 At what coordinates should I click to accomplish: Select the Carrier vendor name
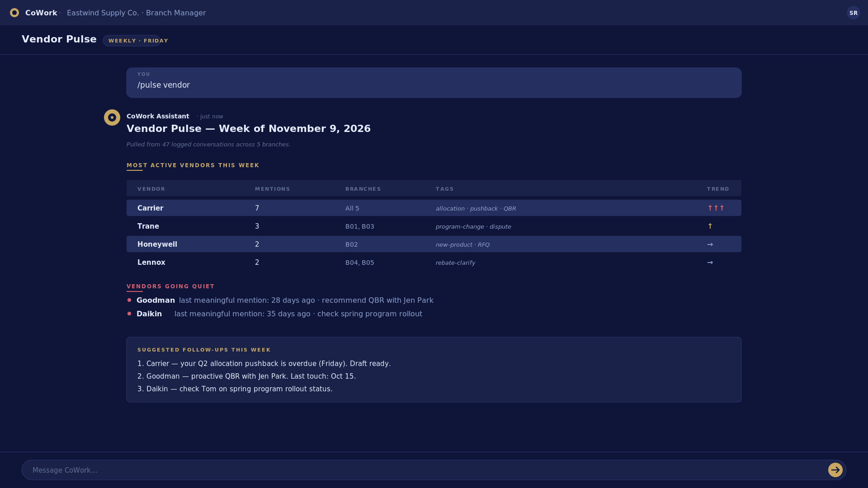pos(150,208)
